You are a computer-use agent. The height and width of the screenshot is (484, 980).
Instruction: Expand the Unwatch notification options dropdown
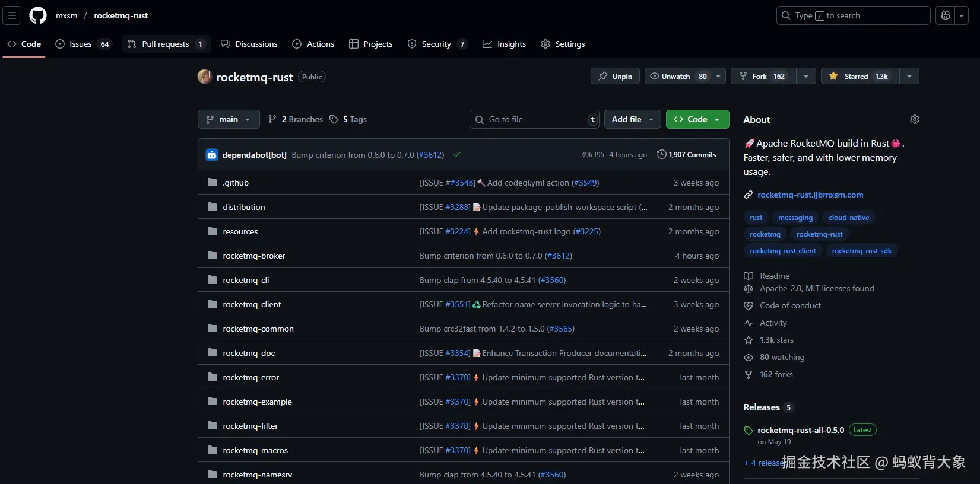coord(718,76)
